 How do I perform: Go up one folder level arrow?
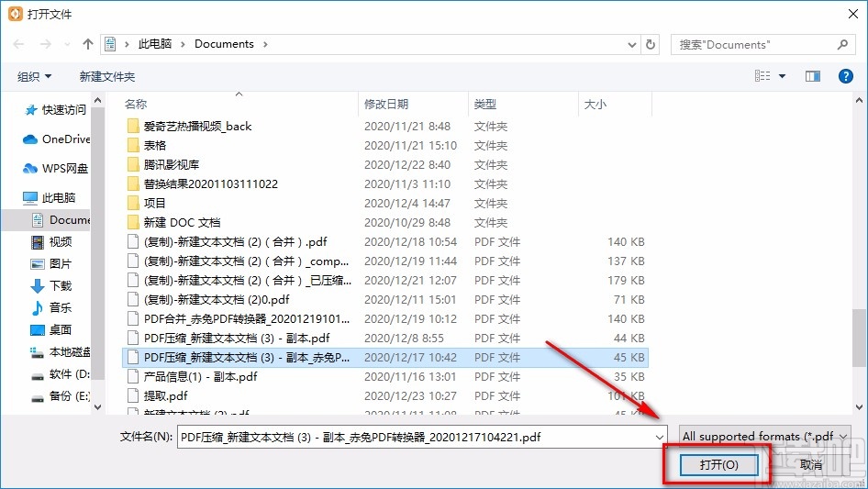point(87,44)
